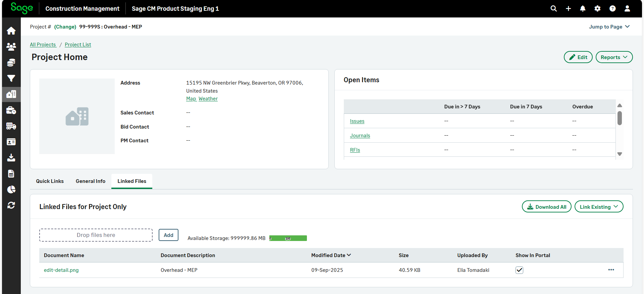Open the funnel icon in sidebar
The image size is (644, 294).
(x=11, y=79)
